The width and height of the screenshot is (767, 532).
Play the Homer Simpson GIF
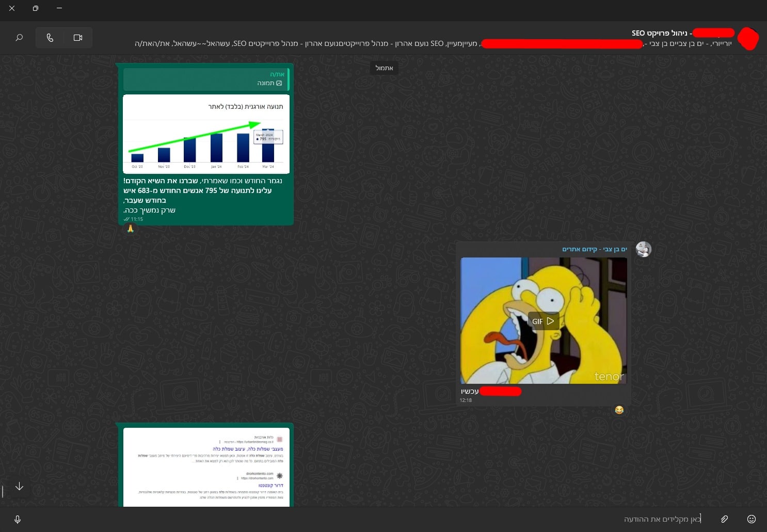pos(543,321)
